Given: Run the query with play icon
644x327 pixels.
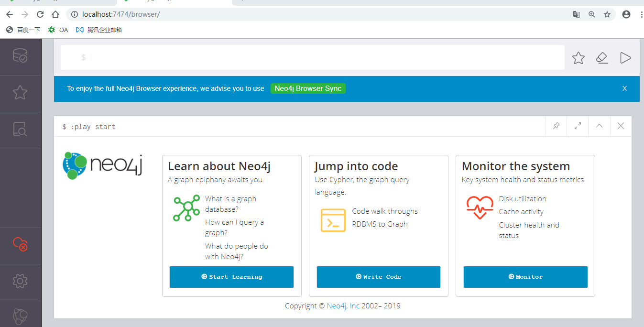Looking at the screenshot, I should (625, 58).
